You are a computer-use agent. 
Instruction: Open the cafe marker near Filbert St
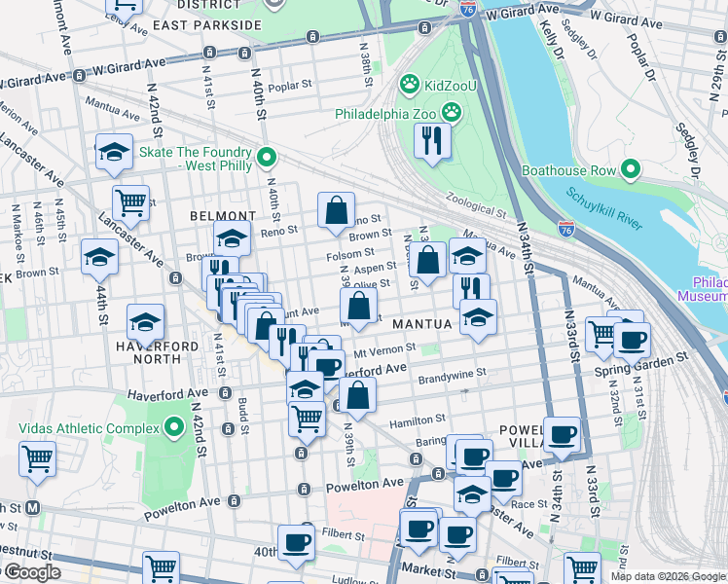tap(296, 543)
